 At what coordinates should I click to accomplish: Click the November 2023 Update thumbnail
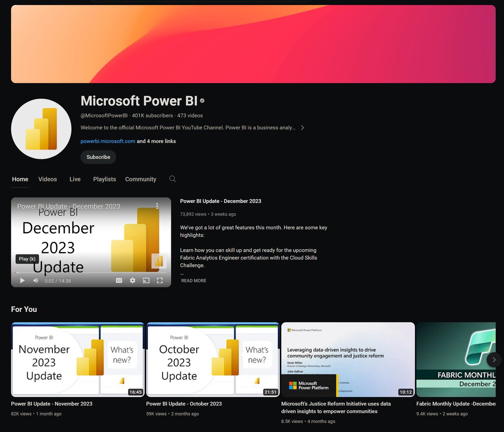click(x=78, y=360)
